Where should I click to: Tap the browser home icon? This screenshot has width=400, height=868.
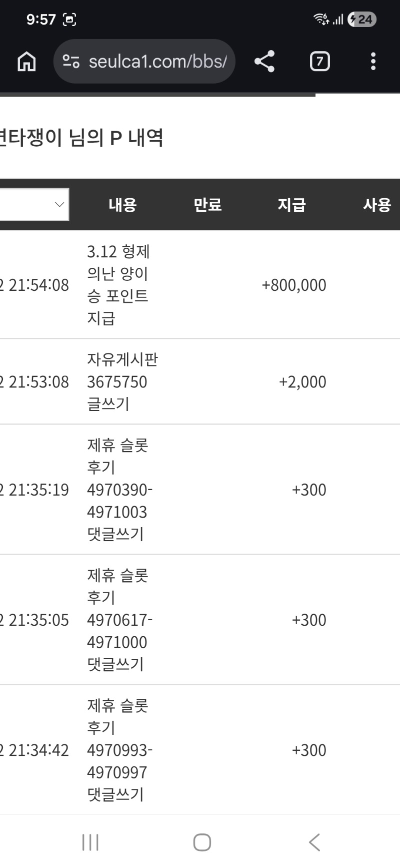(x=26, y=62)
